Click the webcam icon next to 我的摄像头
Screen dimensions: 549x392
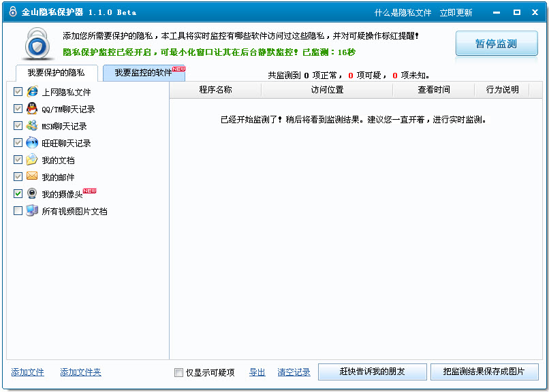(32, 193)
